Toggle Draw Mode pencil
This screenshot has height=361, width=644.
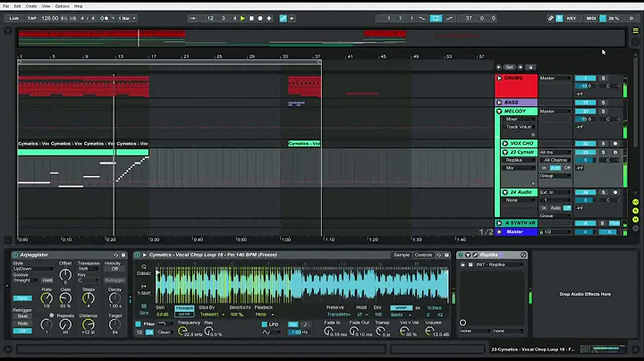click(551, 19)
